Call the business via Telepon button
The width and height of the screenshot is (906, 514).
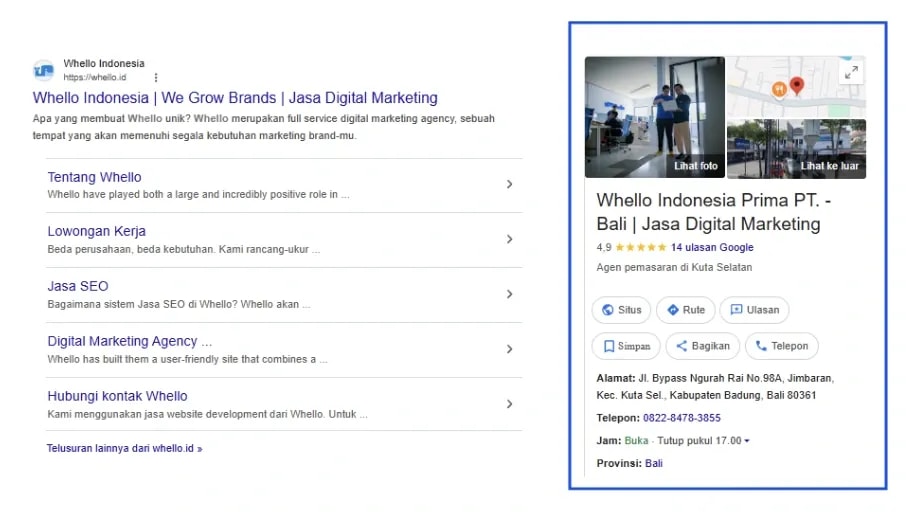tap(781, 346)
